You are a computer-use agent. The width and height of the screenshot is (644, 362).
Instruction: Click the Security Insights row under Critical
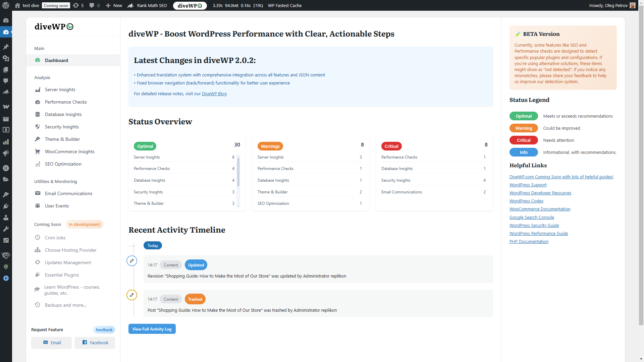(434, 180)
